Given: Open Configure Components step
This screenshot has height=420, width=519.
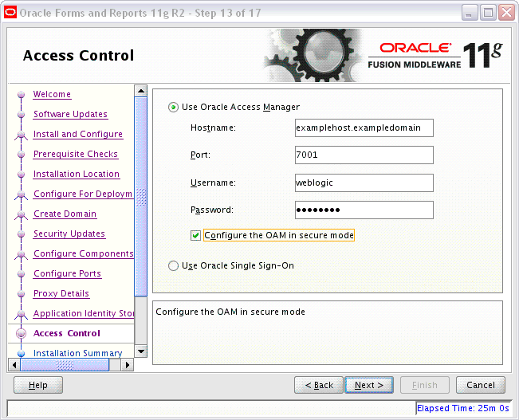Looking at the screenshot, I should [x=84, y=253].
